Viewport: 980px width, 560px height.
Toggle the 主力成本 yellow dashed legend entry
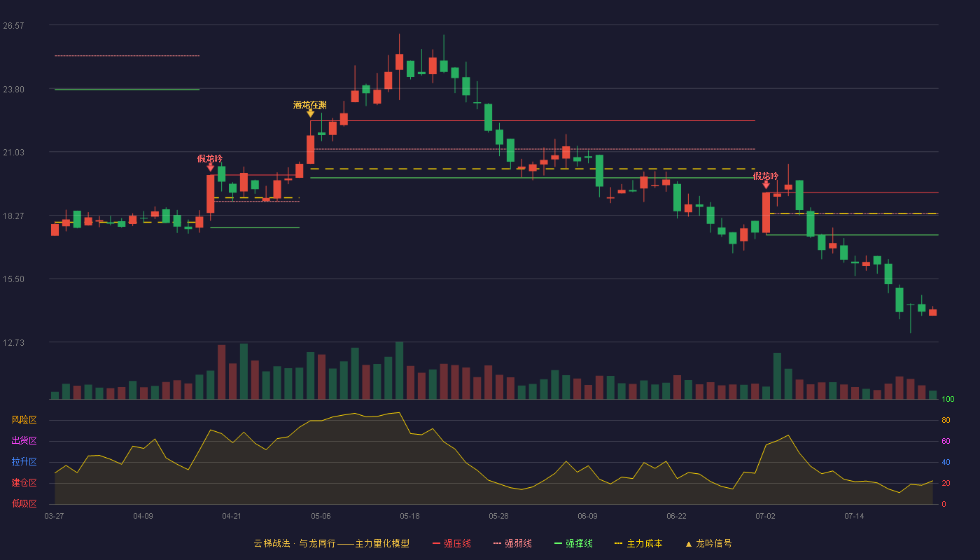[x=638, y=543]
